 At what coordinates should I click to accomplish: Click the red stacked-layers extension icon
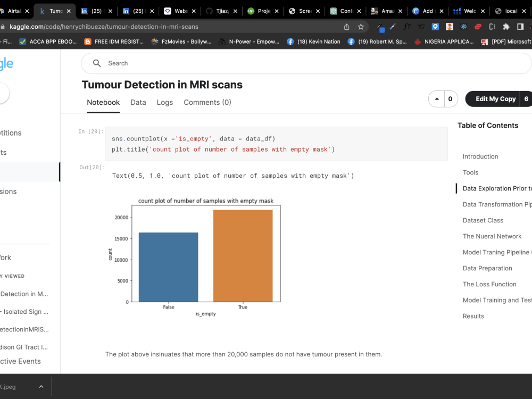point(478,27)
